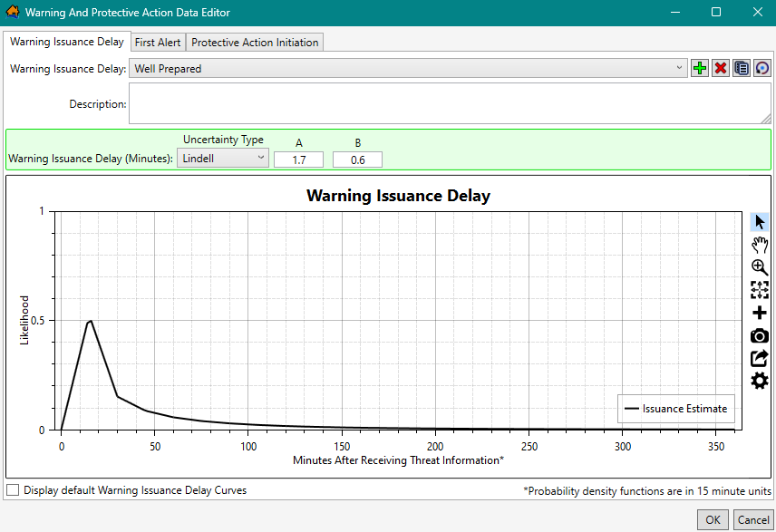Viewport: 776px width, 532px height.
Task: Take a snapshot of the chart
Action: 759,335
